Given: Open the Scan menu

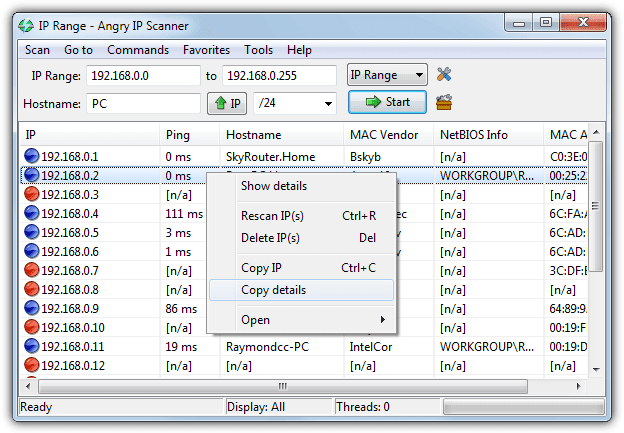Looking at the screenshot, I should 37,50.
